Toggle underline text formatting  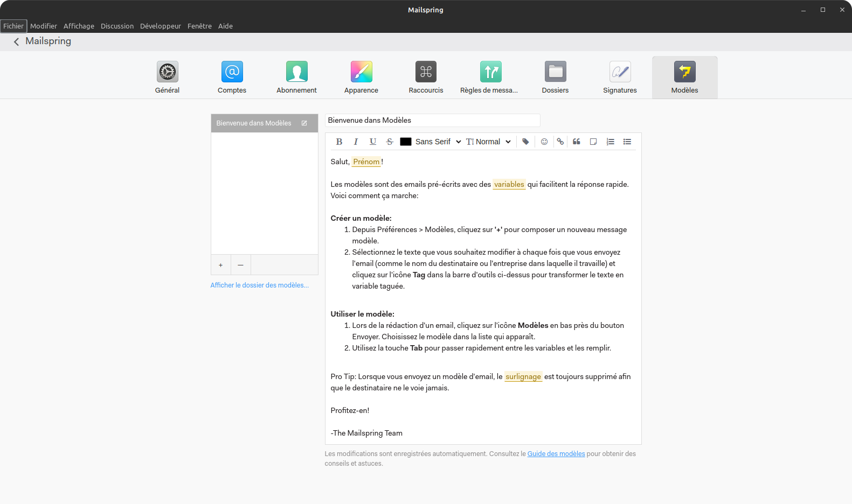373,142
